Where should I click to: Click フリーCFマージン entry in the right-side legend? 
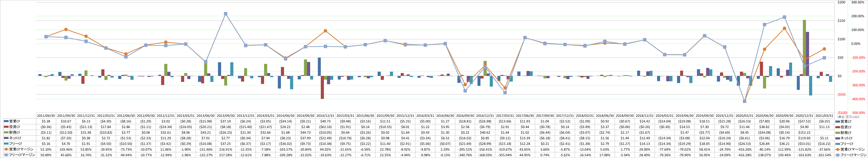click(x=851, y=155)
